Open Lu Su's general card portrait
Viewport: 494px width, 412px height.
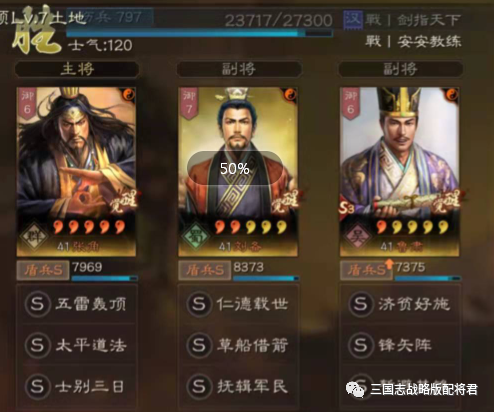[x=400, y=172]
